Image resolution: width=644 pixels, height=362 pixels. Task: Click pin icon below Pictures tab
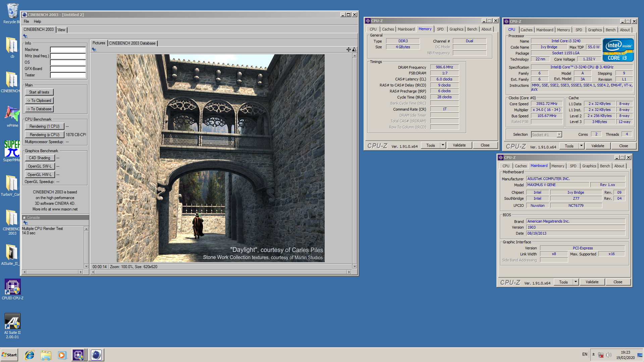pos(94,50)
